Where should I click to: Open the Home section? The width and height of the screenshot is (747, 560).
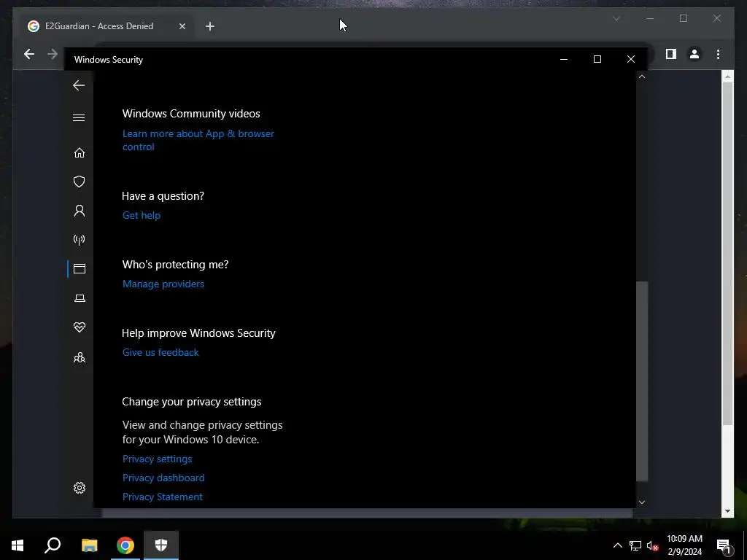tap(79, 152)
